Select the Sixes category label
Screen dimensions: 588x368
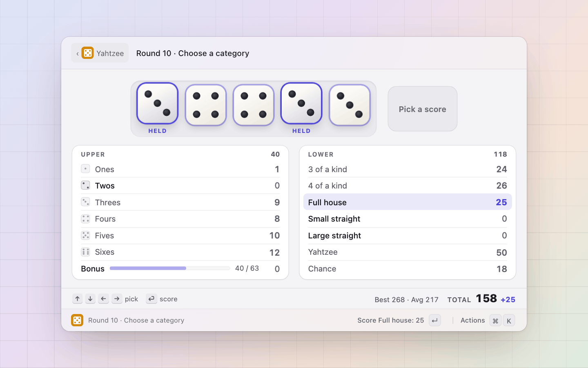tap(105, 252)
